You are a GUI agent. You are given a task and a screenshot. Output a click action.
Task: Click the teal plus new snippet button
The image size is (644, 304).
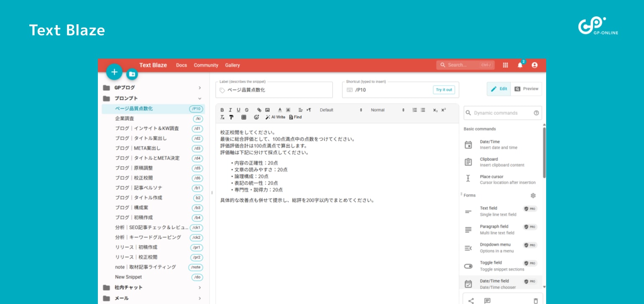114,72
